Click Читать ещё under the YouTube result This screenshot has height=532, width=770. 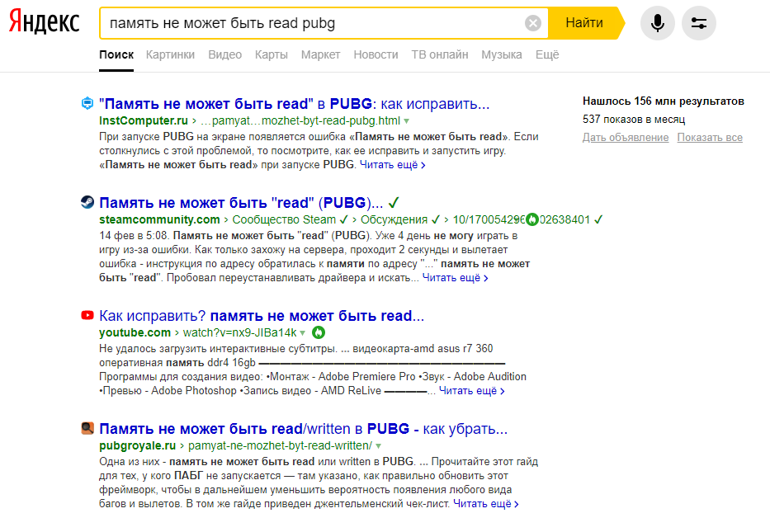[x=471, y=391]
